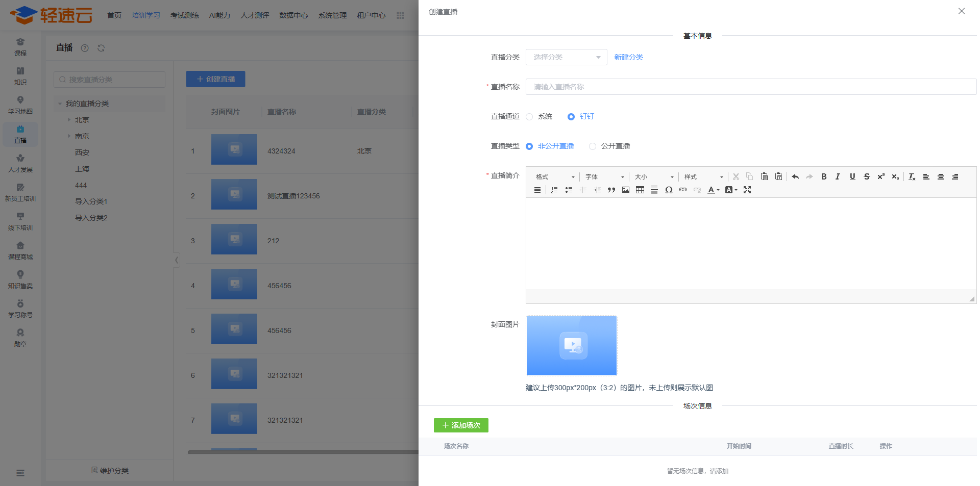Click the 直播名称 input field
Viewport: 980px width, 486px height.
(x=750, y=87)
